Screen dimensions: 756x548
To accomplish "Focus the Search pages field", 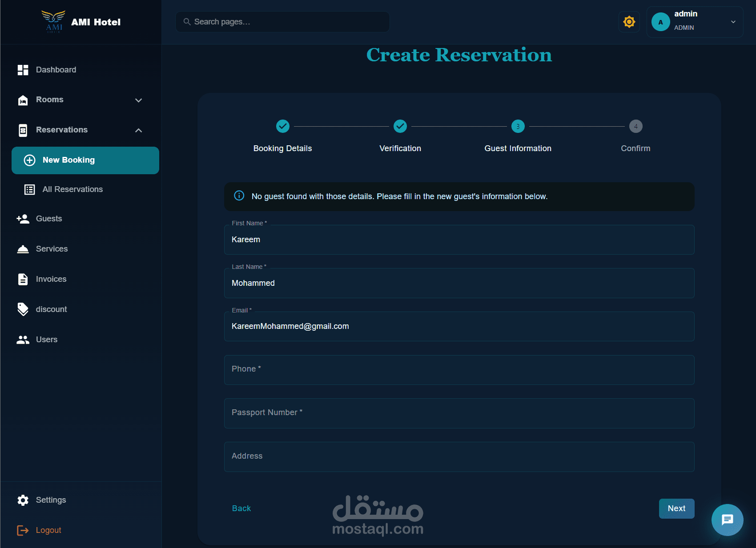I will pos(282,22).
